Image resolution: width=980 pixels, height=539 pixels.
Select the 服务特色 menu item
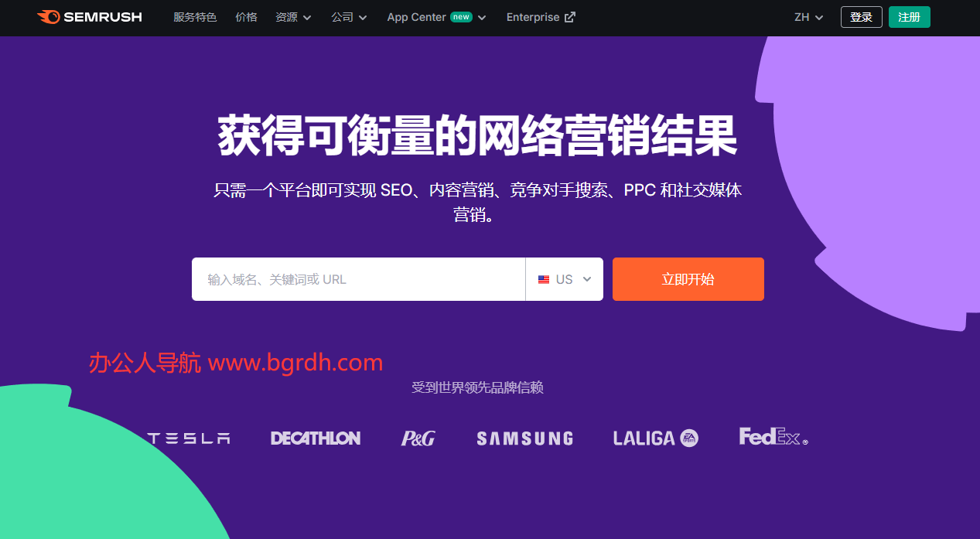[x=195, y=16]
